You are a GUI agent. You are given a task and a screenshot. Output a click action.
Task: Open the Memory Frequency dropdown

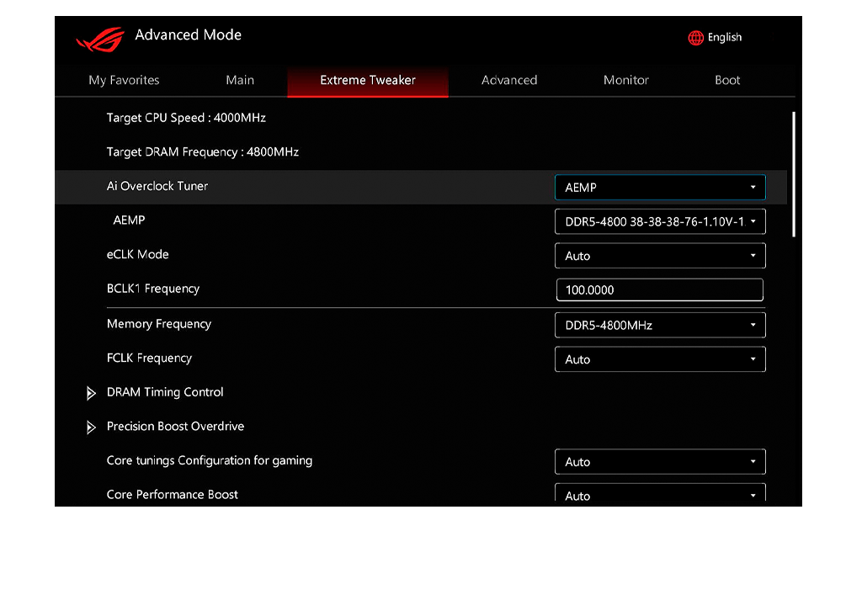(660, 325)
